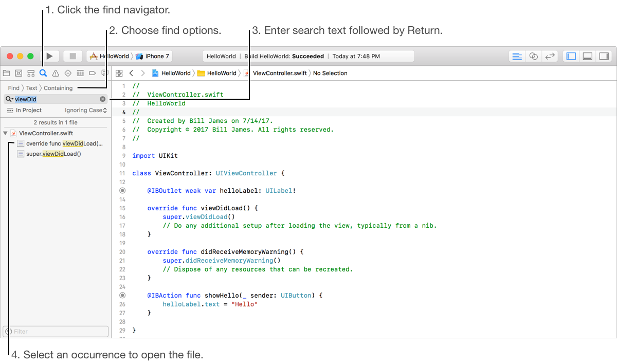Viewport: 617px width, 364px height.
Task: Collapse the ViewController.swift results group
Action: click(x=5, y=133)
